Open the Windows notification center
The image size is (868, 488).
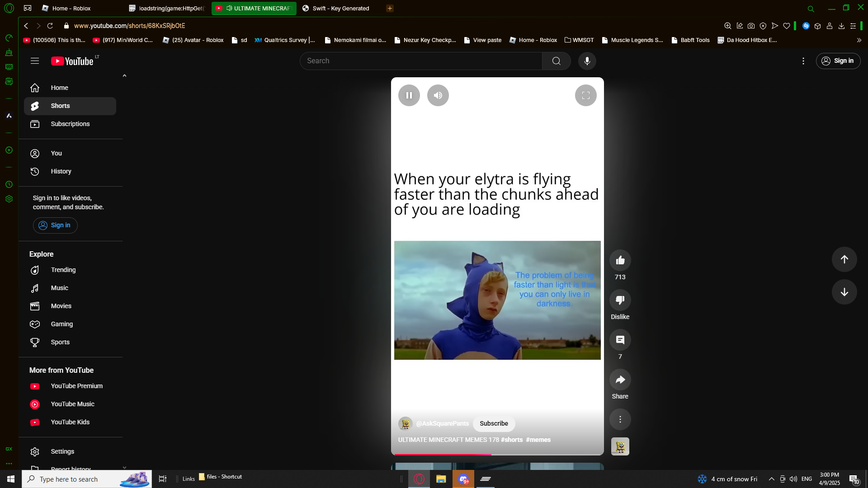(854, 479)
